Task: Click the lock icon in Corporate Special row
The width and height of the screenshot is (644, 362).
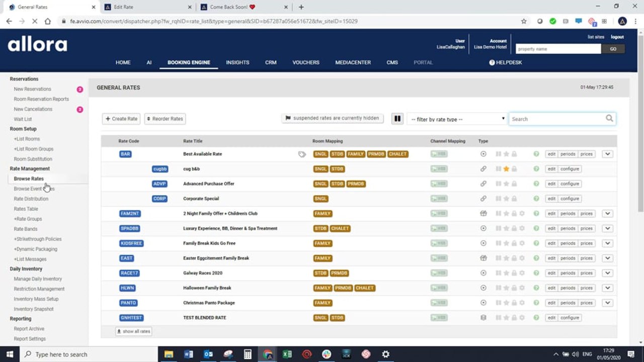Action: tap(514, 199)
